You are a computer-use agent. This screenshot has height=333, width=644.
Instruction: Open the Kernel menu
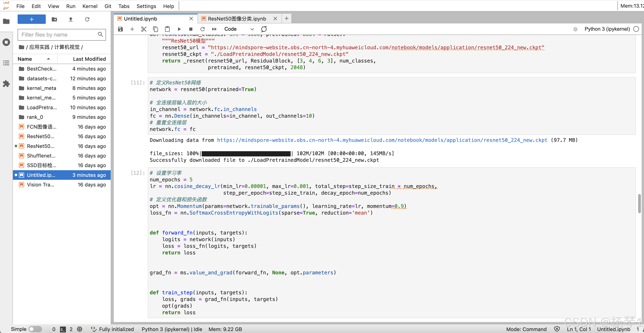[x=90, y=6]
